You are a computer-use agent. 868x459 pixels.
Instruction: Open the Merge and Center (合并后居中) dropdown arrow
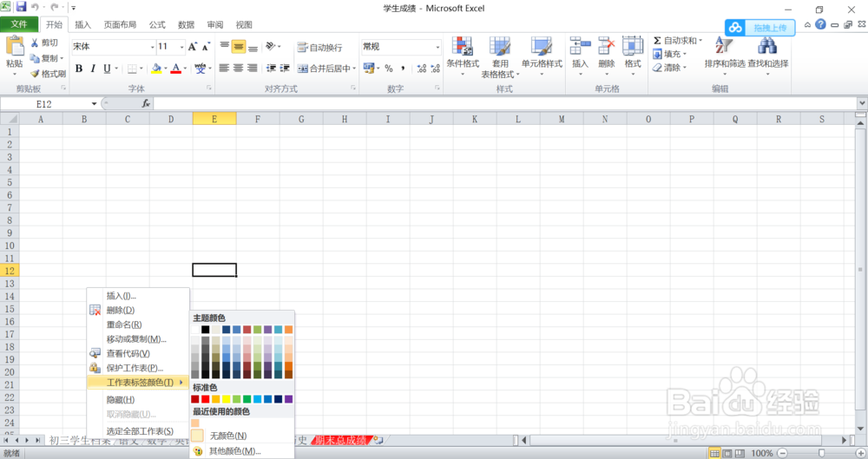click(354, 68)
